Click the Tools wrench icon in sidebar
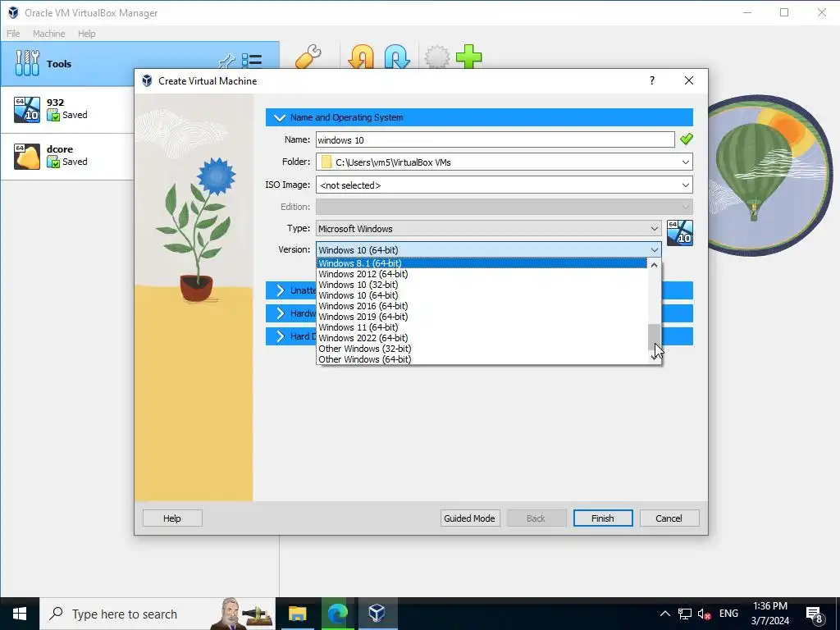840x630 pixels. (27, 63)
